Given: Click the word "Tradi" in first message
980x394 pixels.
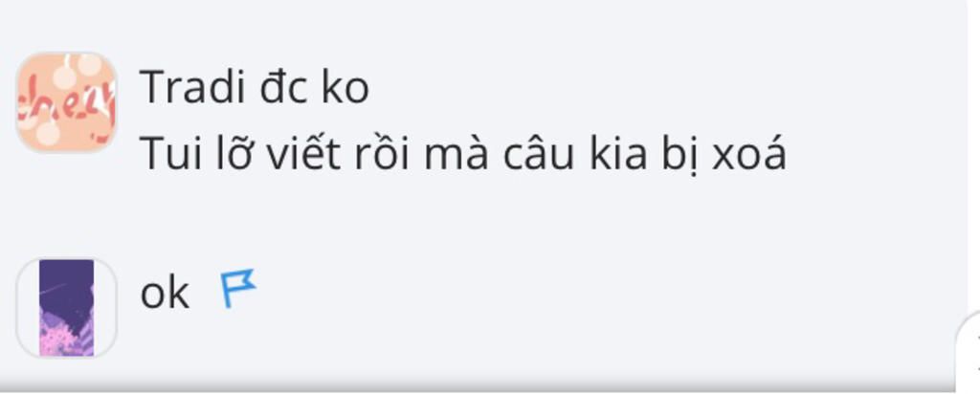Looking at the screenshot, I should click(x=191, y=87).
